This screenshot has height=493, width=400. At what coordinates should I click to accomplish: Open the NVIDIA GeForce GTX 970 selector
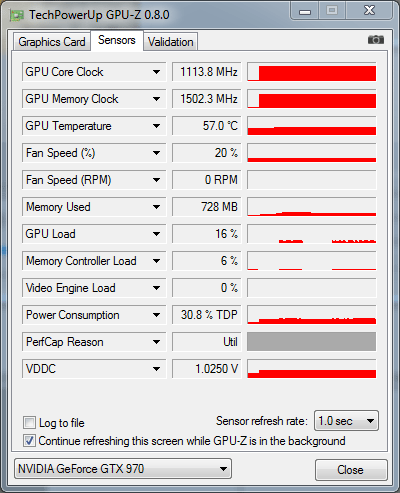[123, 469]
